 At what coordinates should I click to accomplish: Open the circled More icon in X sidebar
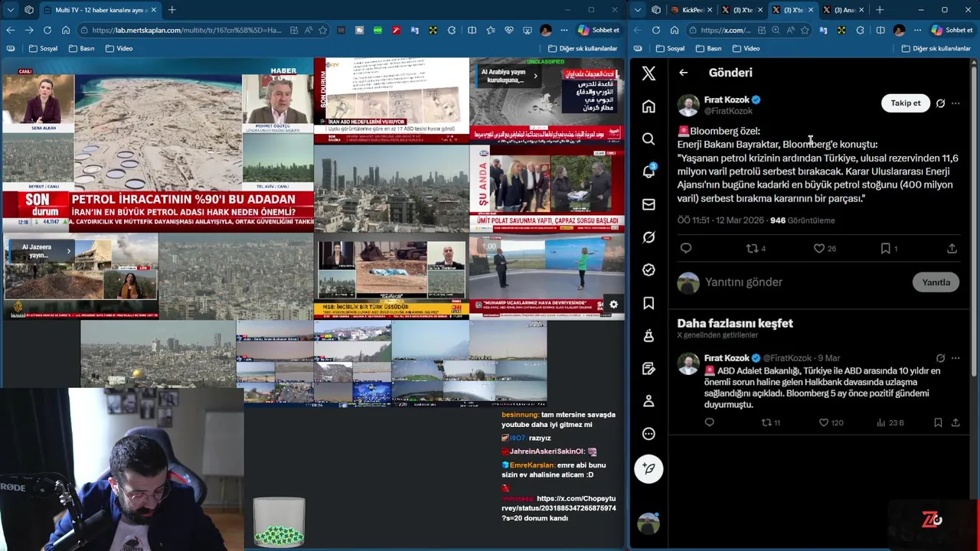click(x=648, y=434)
